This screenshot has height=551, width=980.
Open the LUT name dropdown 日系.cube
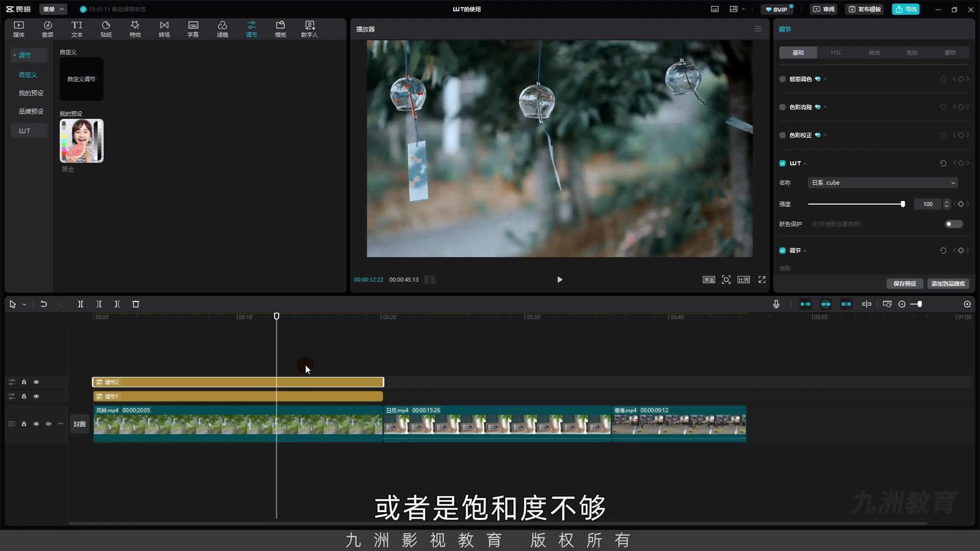(x=883, y=183)
